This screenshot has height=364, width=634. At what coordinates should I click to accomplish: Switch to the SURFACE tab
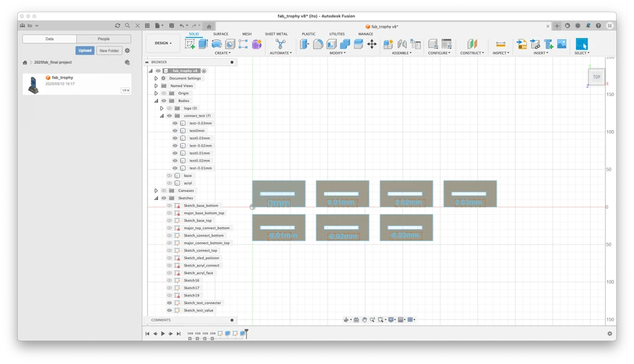click(x=221, y=34)
